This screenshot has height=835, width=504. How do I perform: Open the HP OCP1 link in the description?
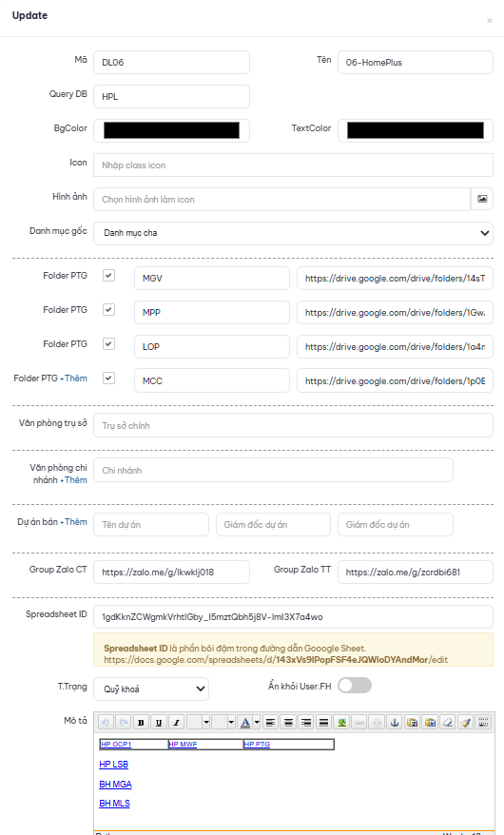(116, 744)
